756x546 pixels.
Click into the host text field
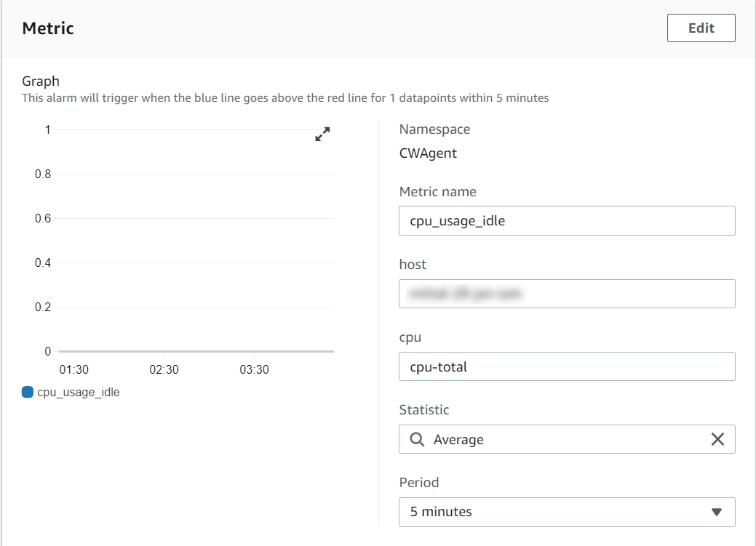pyautogui.click(x=567, y=294)
